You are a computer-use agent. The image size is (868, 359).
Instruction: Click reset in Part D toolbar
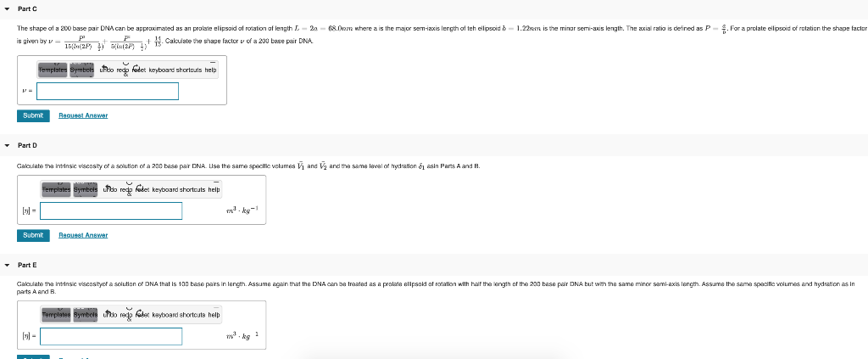[x=142, y=190]
